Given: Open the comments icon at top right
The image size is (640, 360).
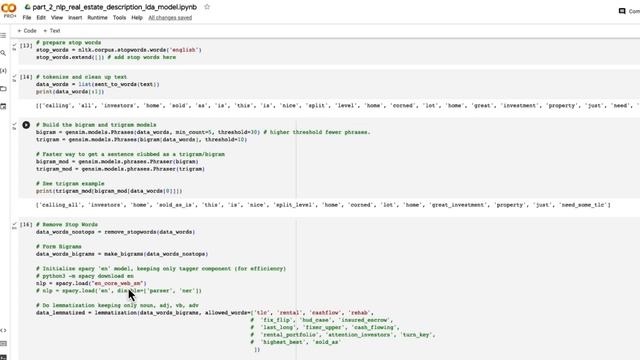Looking at the screenshot, I should [622, 11].
